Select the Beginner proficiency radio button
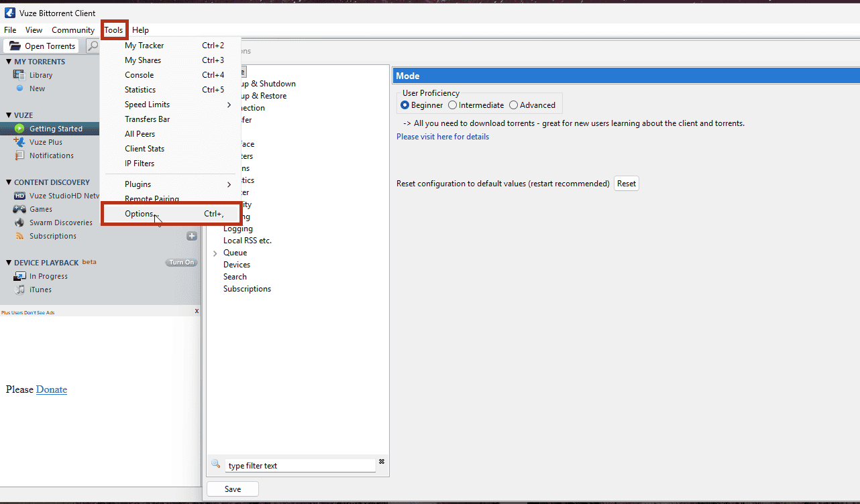The width and height of the screenshot is (860, 504). tap(405, 105)
